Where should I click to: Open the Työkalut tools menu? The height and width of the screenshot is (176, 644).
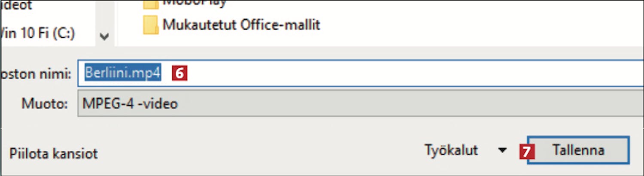point(451,150)
